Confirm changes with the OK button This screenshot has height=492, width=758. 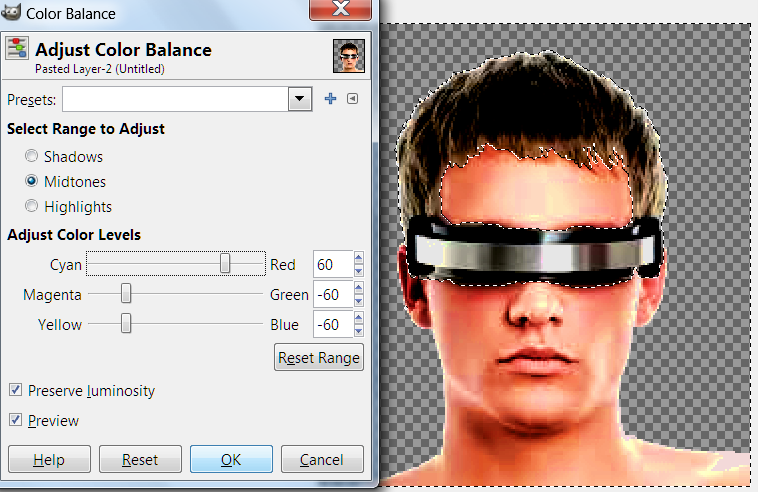pyautogui.click(x=231, y=460)
